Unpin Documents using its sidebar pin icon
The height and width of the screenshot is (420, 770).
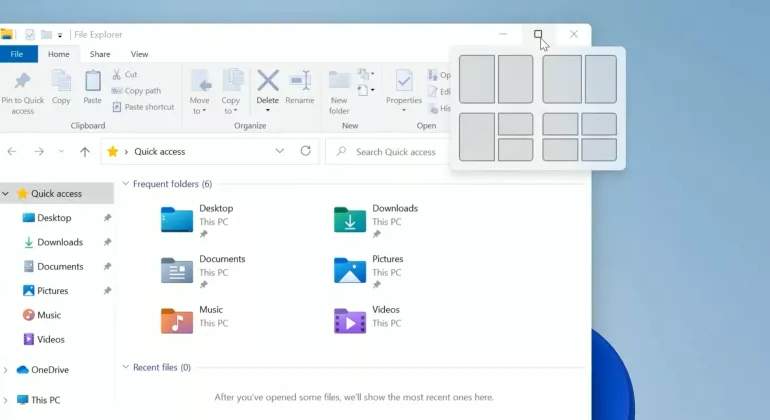click(107, 266)
